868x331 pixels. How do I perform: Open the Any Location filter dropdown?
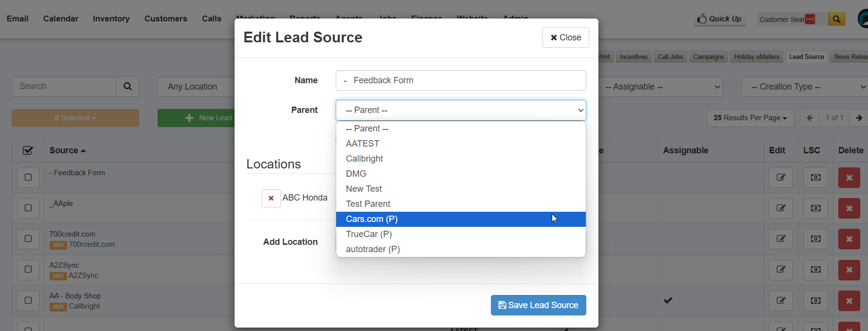click(196, 87)
